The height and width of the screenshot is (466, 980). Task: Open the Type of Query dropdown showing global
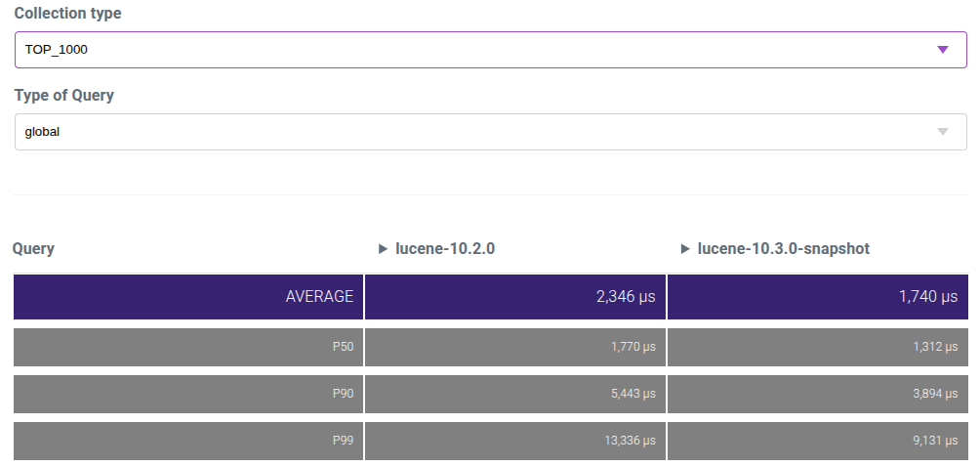click(x=491, y=132)
